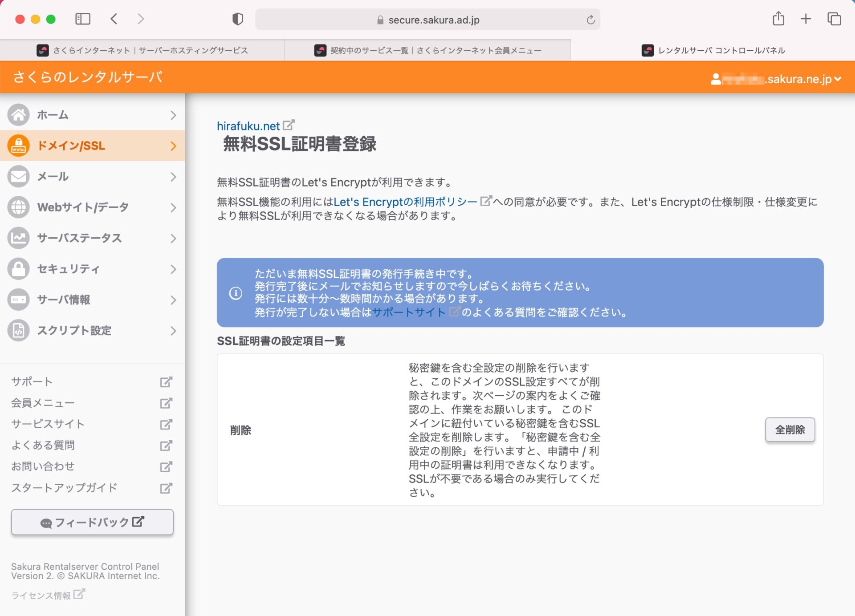The image size is (855, 616).
Task: Click the サーバステータス chart icon
Action: [x=18, y=238]
